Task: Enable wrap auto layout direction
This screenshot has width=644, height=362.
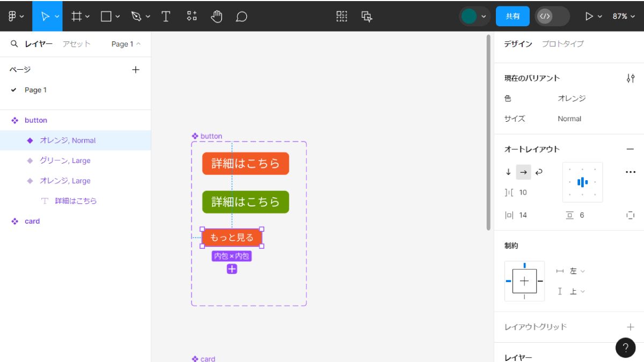Action: pos(539,172)
